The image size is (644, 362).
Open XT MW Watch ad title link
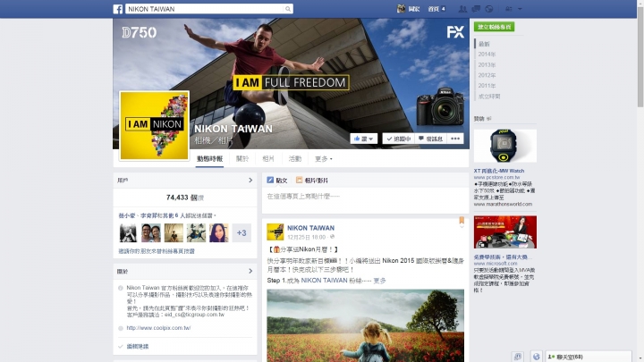tap(499, 171)
